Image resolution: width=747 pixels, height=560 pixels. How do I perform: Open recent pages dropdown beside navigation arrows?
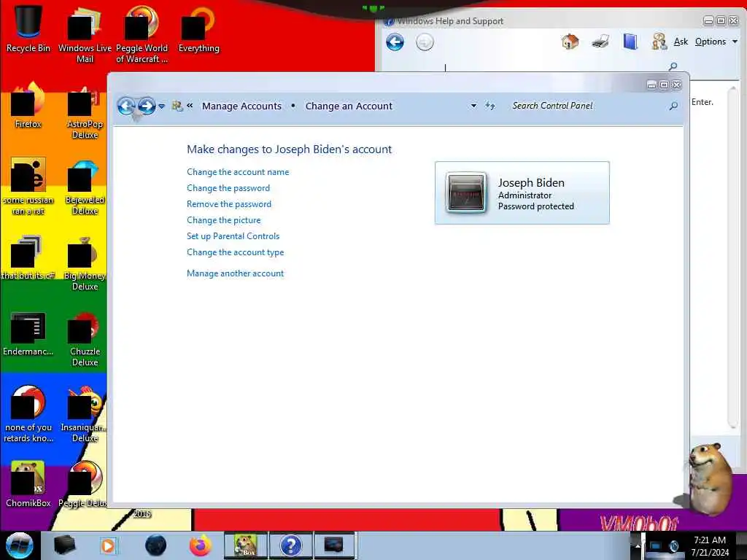point(161,106)
